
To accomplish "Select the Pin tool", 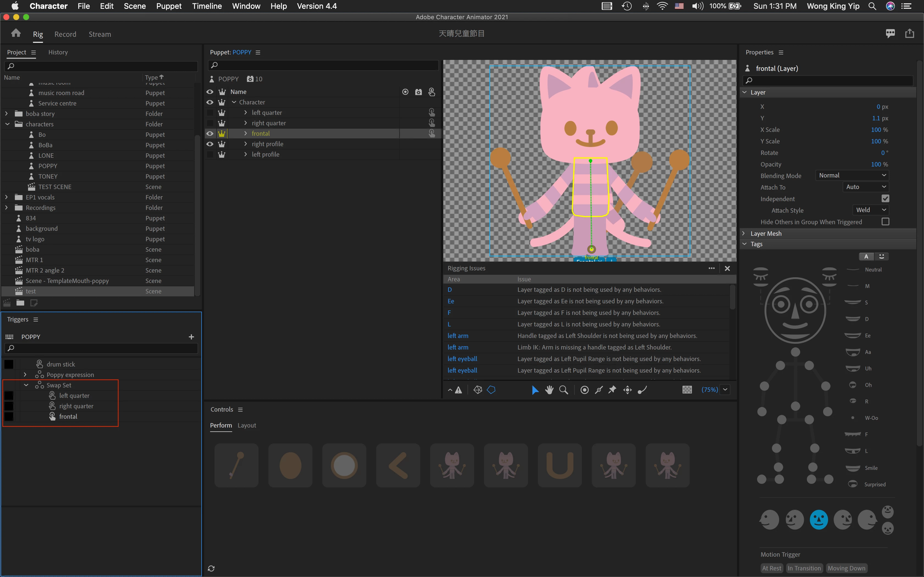I will pyautogui.click(x=612, y=390).
